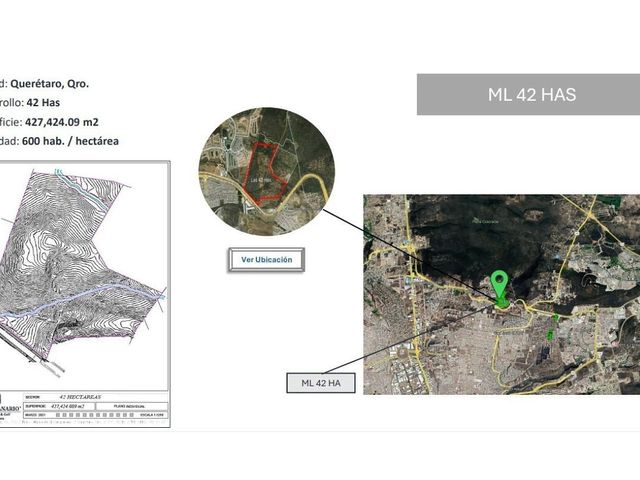Click the wide satellite map image

[x=502, y=294]
